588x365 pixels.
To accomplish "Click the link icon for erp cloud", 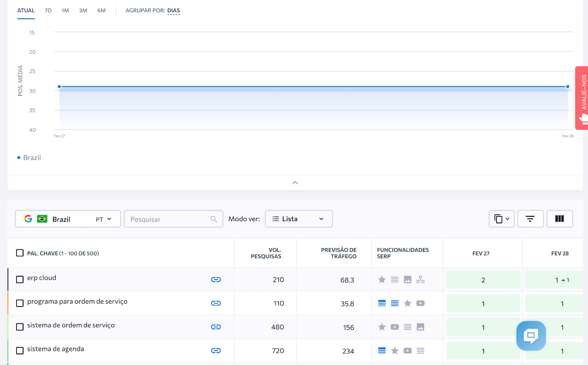I will tap(216, 279).
